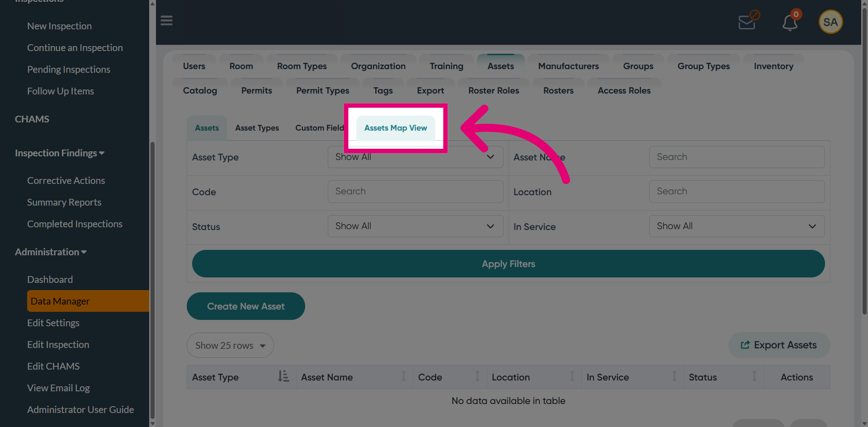This screenshot has width=868, height=427.
Task: Switch to the Training tab
Action: point(446,66)
